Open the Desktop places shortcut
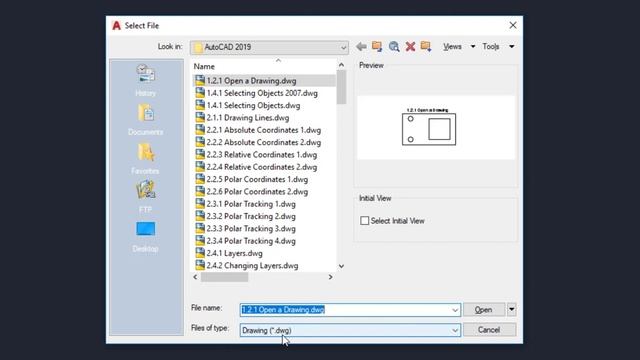 [145, 237]
